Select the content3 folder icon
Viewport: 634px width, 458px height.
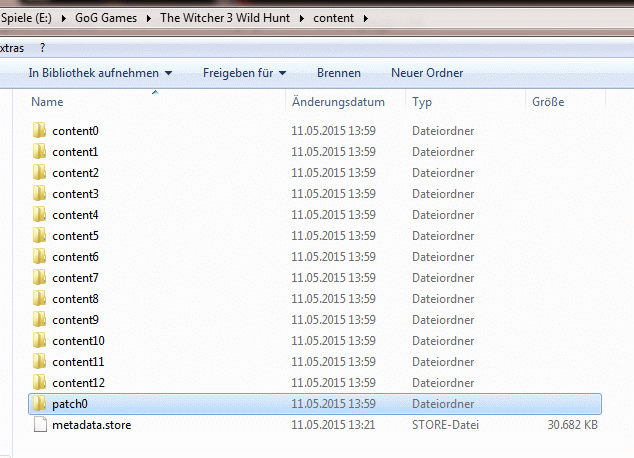40,194
